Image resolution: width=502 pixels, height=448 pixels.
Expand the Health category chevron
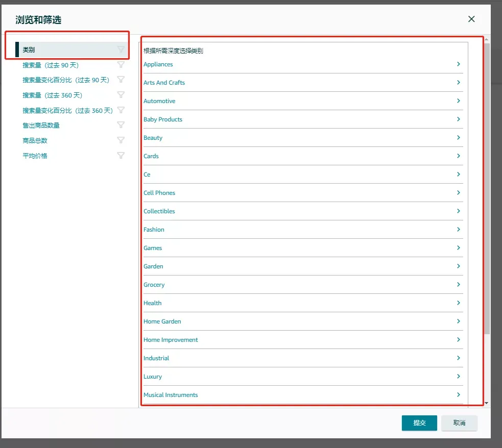pos(459,303)
